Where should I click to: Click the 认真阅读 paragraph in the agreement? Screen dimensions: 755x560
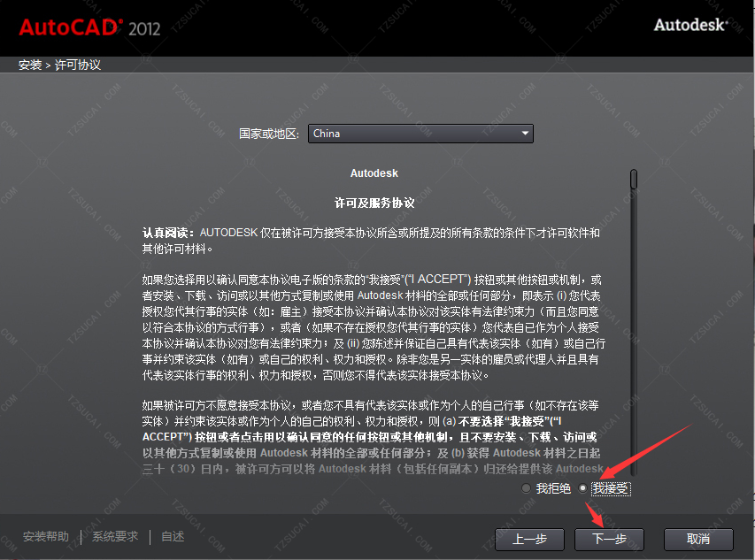click(372, 240)
